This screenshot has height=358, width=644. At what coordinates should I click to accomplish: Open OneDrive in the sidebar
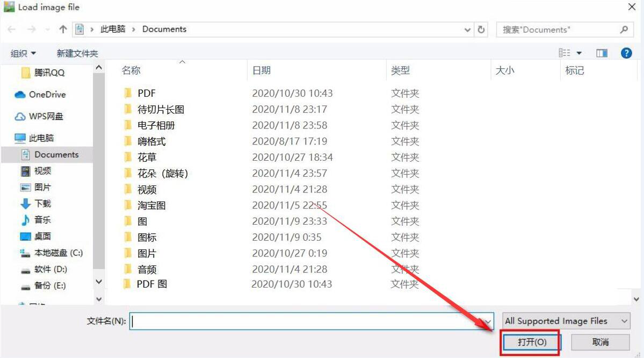point(40,95)
